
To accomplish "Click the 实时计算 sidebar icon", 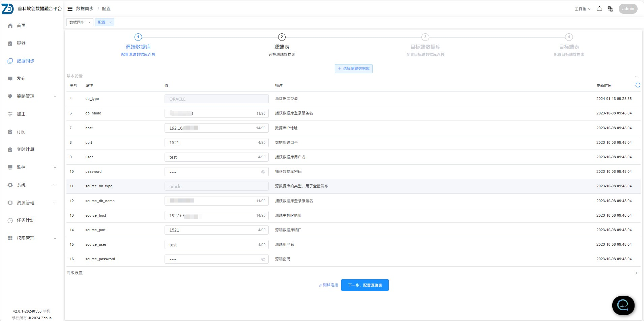I will (10, 150).
